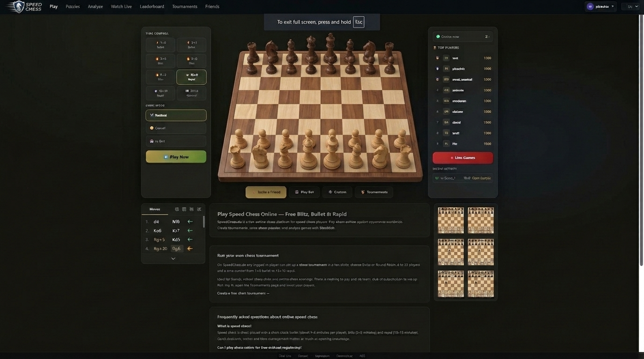Click the green arrow on move 3
The height and width of the screenshot is (359, 644).
point(190,239)
